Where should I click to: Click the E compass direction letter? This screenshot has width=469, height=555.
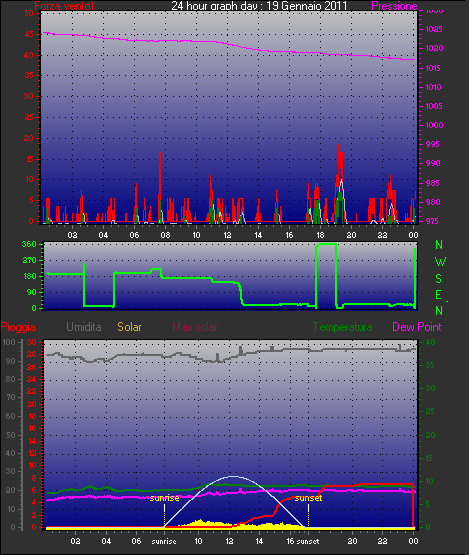[x=438, y=295]
